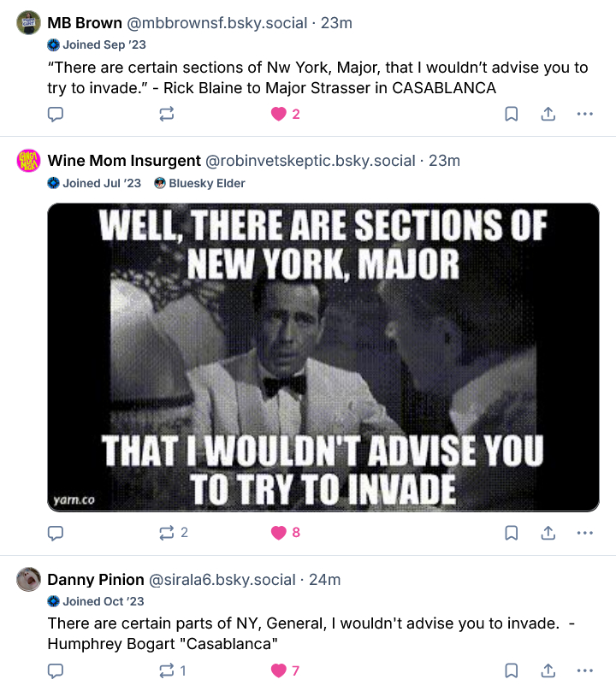The height and width of the screenshot is (691, 616).
Task: Open more options on Danny Pinion's post
Action: pos(584,670)
